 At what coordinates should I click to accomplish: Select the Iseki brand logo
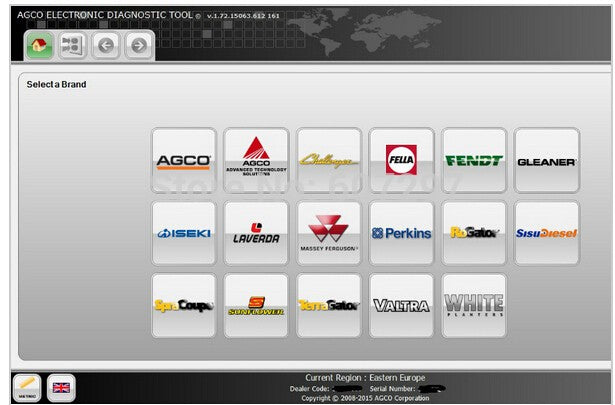[183, 233]
